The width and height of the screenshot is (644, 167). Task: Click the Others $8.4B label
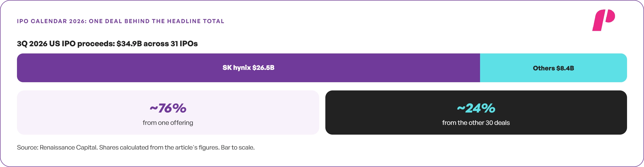click(x=554, y=68)
